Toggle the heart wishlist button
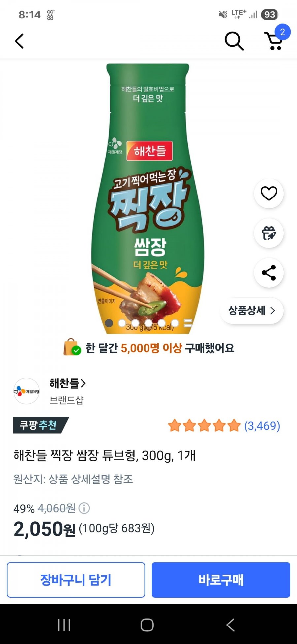Screen dimensions: 297x644 point(269,194)
